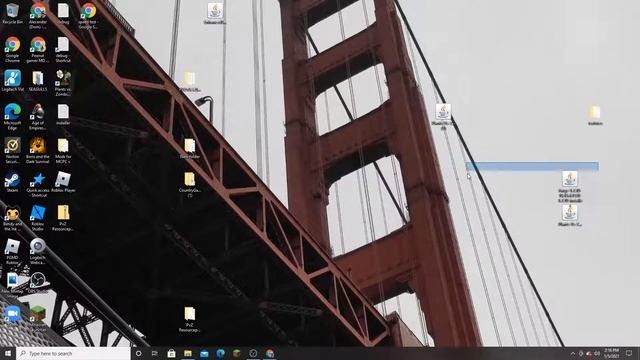
Task: Open the notification action center
Action: click(629, 353)
